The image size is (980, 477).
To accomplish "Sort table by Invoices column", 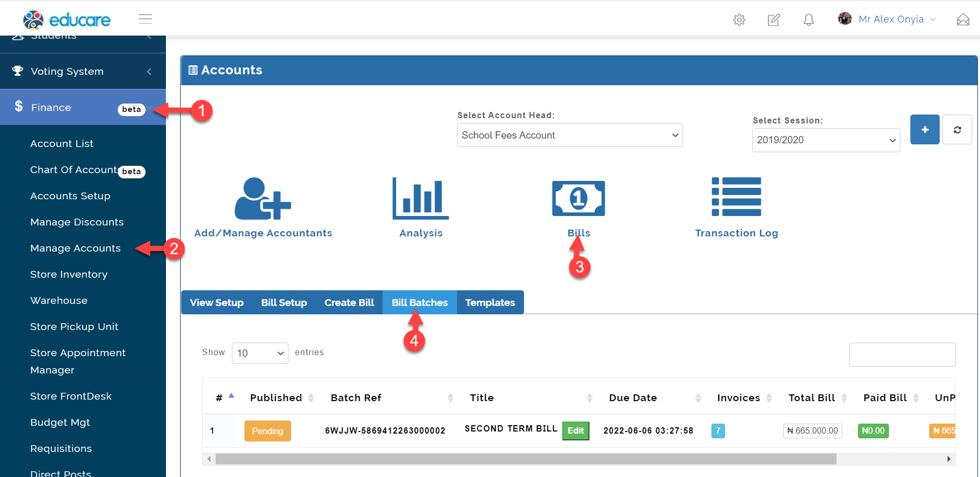I will (x=769, y=398).
